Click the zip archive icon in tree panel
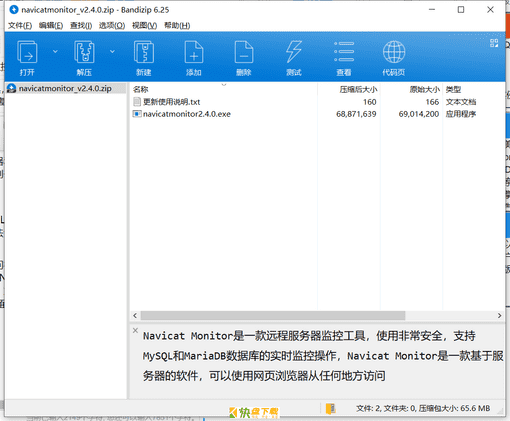510x421 pixels. coord(12,88)
